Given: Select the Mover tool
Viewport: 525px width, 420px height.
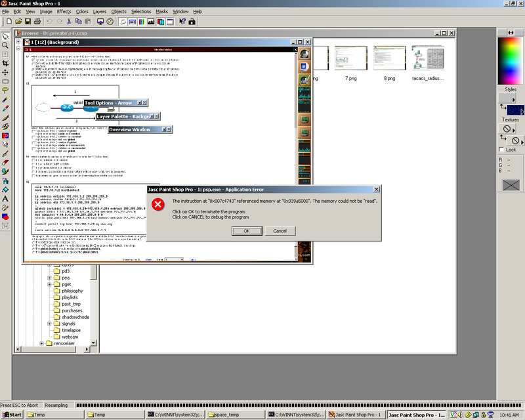Looking at the screenshot, I should 5,72.
